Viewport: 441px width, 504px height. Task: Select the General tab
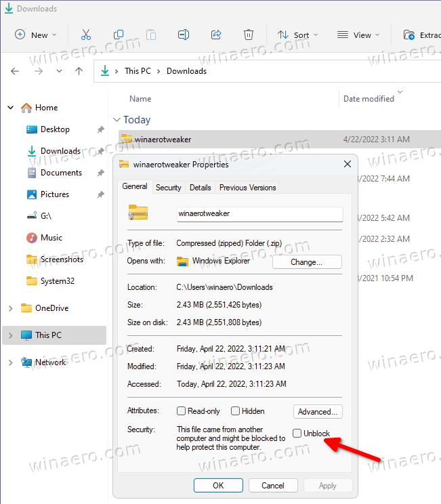(135, 186)
